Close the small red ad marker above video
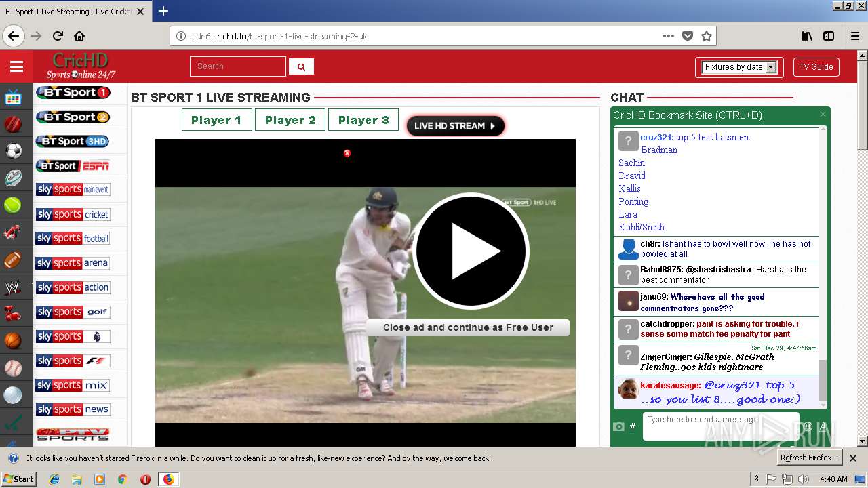This screenshot has width=868, height=488. [347, 153]
